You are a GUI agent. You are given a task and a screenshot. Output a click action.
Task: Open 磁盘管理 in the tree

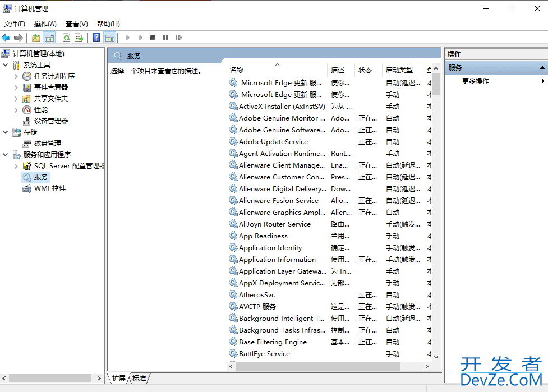pyautogui.click(x=48, y=143)
